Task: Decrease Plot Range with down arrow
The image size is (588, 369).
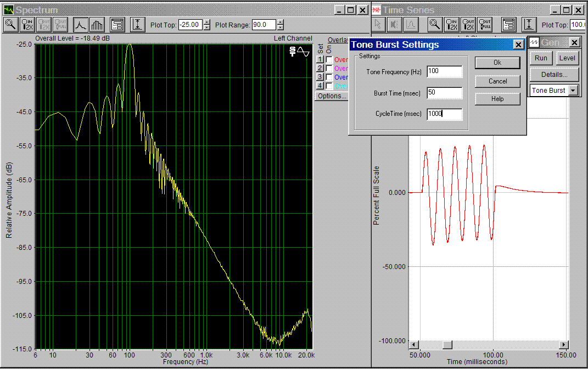Action: [281, 27]
